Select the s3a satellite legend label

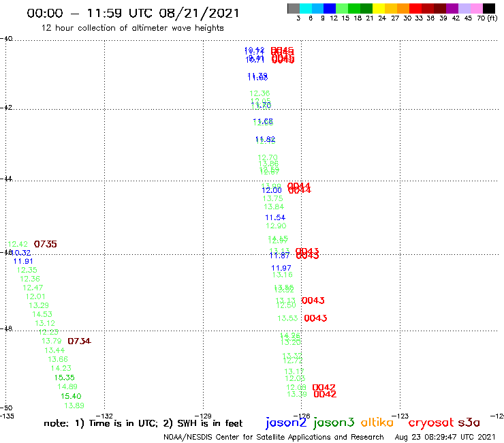[469, 423]
